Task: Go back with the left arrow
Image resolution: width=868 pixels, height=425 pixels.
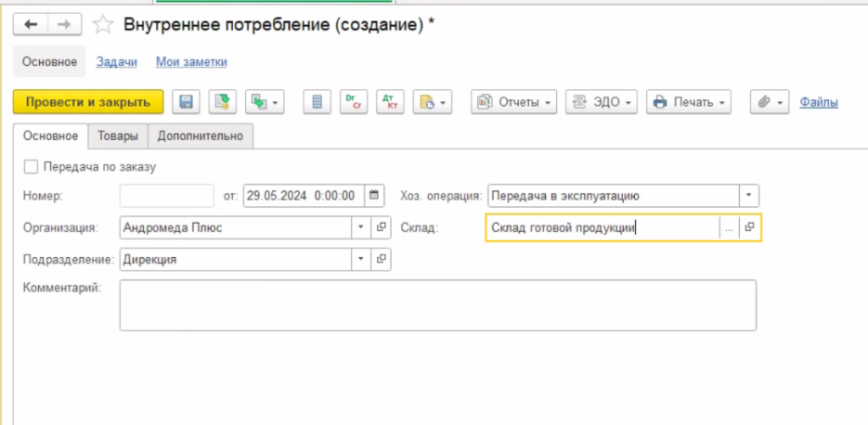Action: (x=32, y=25)
